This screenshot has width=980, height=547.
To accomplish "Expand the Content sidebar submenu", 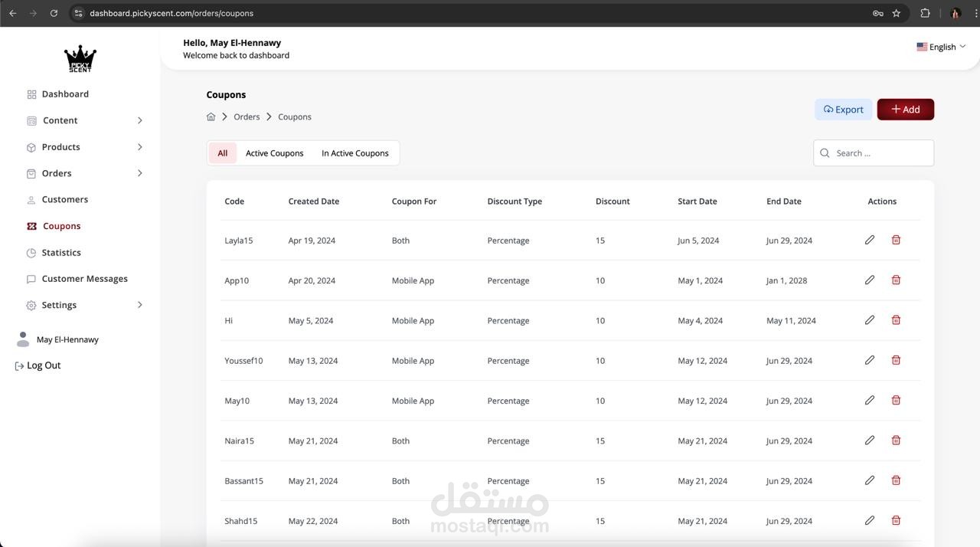I will pyautogui.click(x=139, y=120).
